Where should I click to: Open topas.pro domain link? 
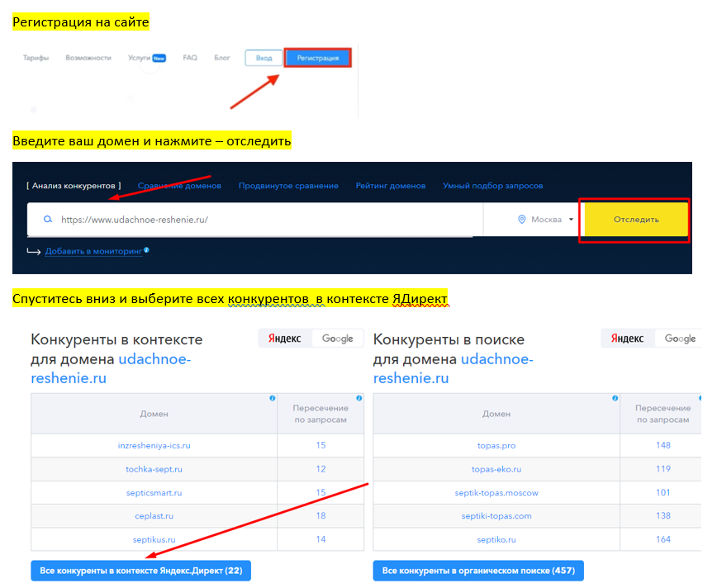click(x=496, y=445)
